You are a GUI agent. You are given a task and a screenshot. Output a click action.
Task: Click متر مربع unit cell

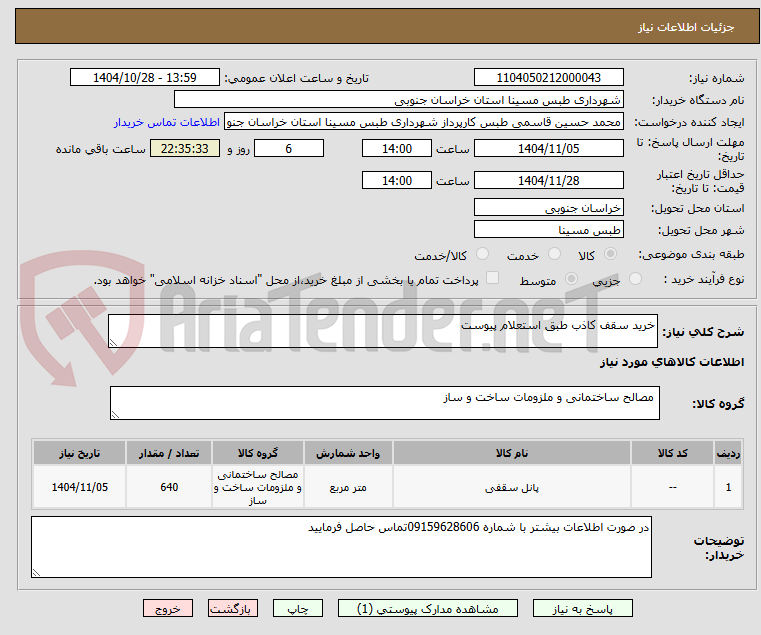coord(348,487)
